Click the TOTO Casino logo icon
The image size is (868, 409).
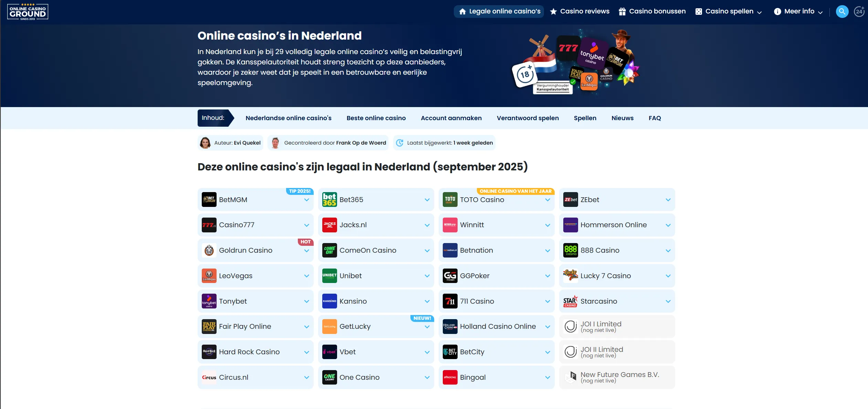coord(450,200)
